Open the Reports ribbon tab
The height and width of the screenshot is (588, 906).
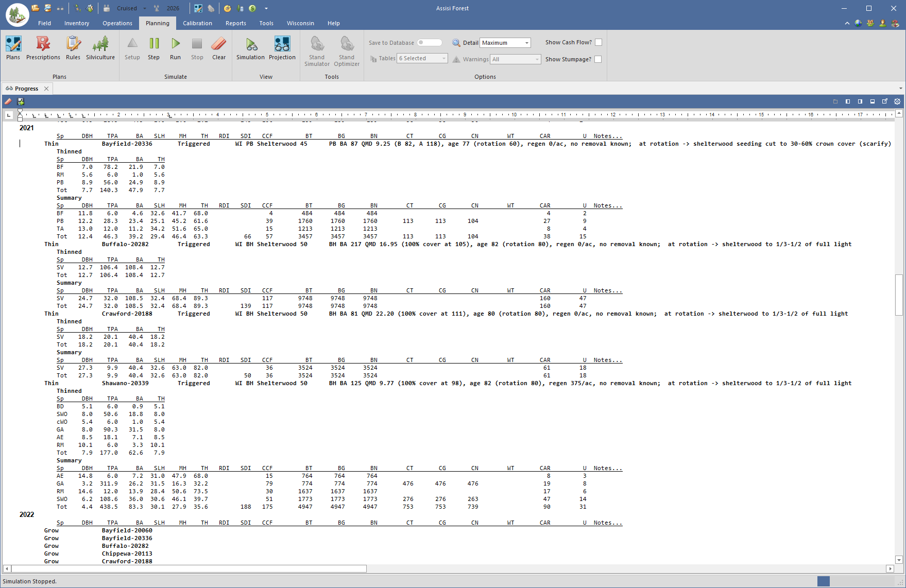click(x=236, y=23)
